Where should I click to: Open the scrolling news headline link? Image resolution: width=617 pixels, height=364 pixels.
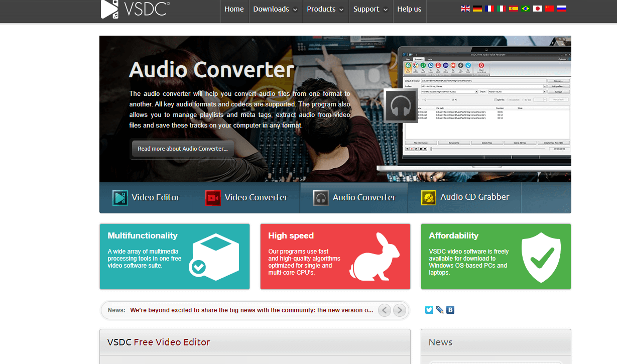pos(252,310)
